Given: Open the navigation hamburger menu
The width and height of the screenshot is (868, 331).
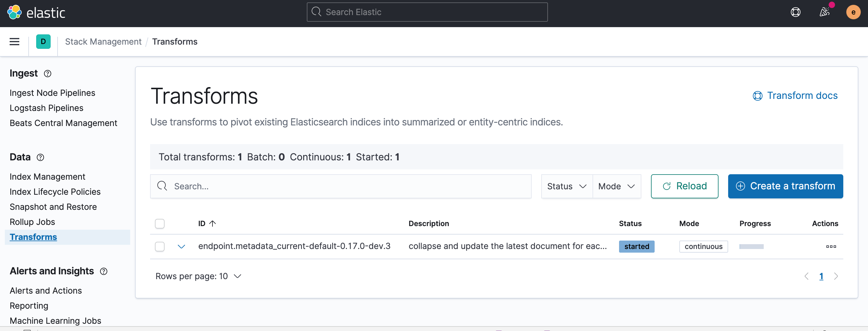Looking at the screenshot, I should tap(14, 42).
